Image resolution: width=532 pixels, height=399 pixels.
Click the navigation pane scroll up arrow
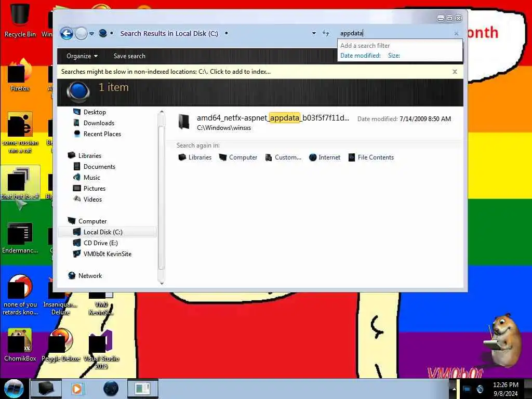(162, 112)
